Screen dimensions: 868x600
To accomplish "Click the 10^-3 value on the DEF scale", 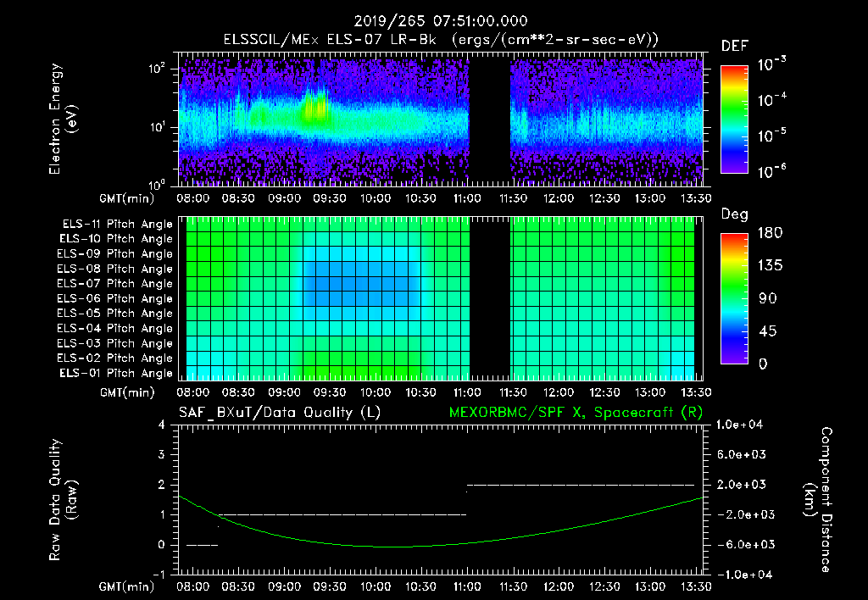I will point(771,64).
